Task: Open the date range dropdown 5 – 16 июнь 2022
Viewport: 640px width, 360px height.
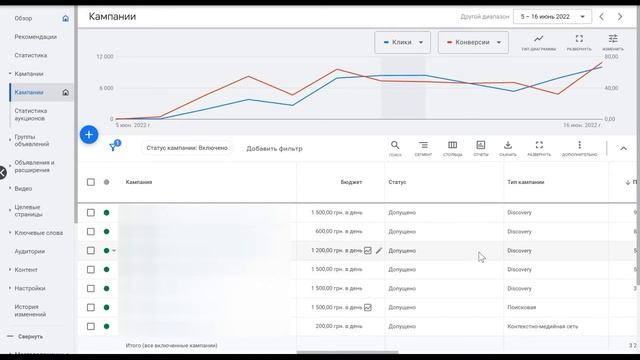Action: (x=552, y=17)
